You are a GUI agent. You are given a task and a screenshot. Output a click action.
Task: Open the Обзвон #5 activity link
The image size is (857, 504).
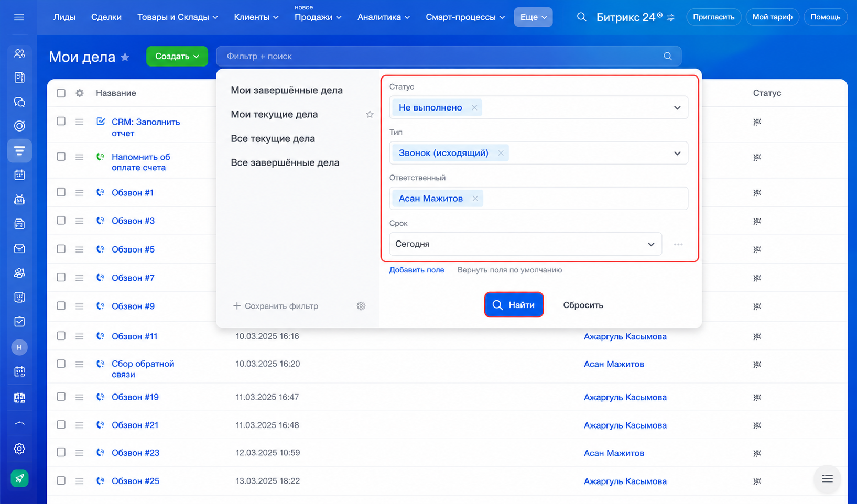click(x=133, y=249)
